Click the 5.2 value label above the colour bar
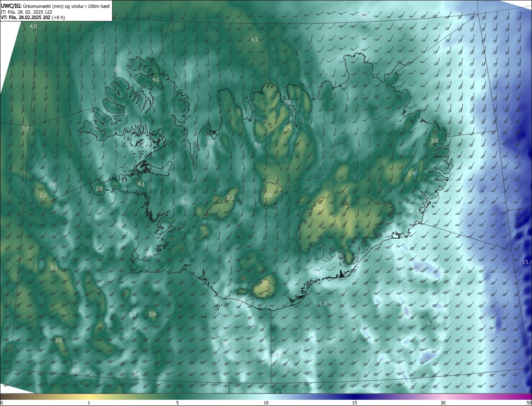532x406 pixels. (280, 393)
